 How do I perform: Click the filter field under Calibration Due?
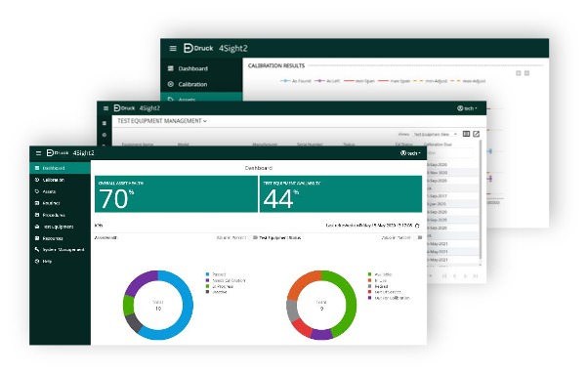point(449,153)
